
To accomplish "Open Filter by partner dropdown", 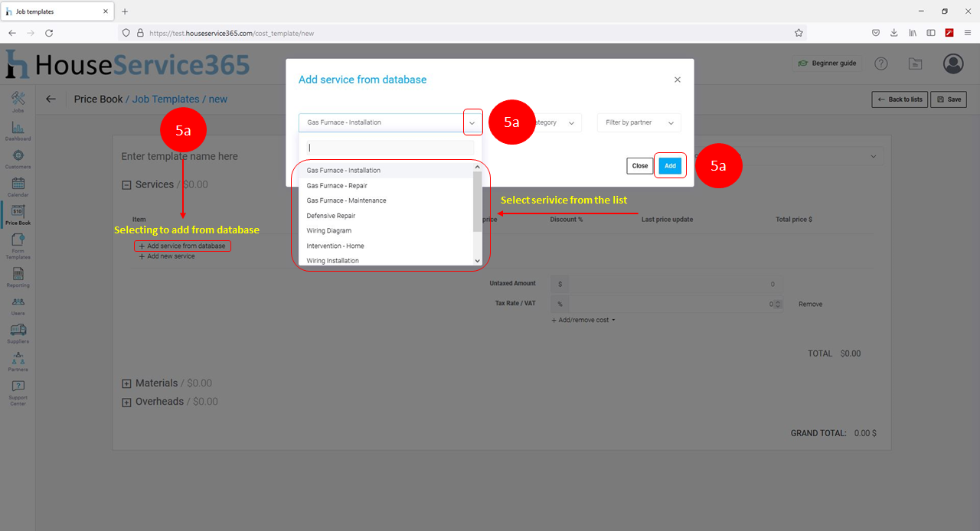I will 639,122.
